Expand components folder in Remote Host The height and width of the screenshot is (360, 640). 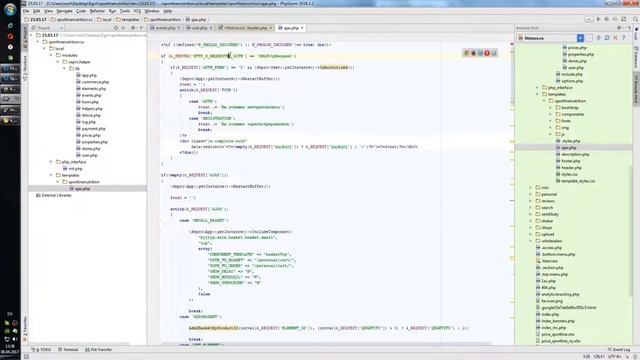(550, 114)
